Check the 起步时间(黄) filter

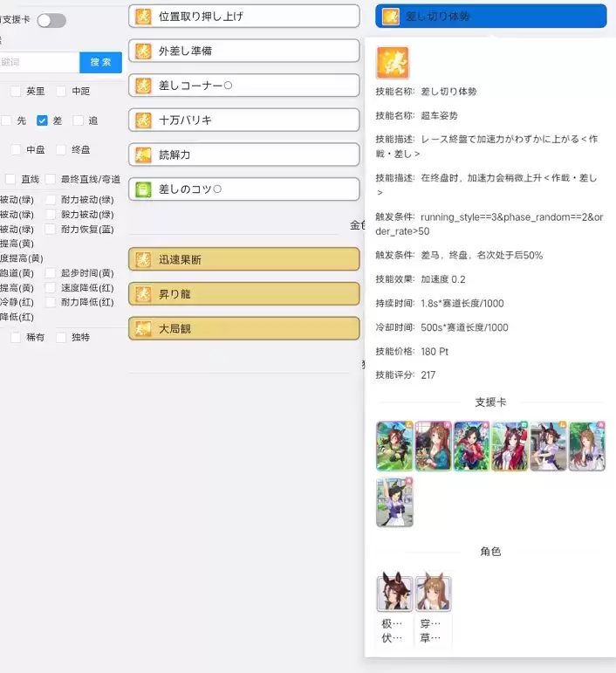(51, 273)
